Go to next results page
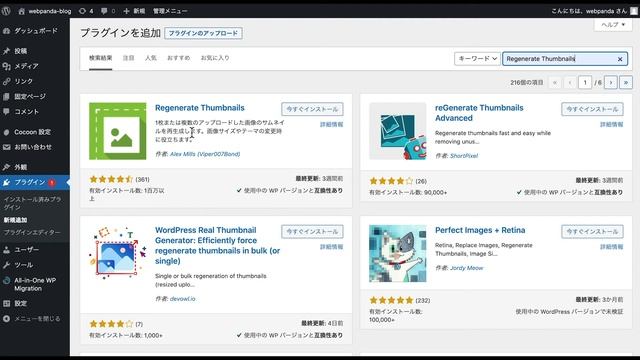Viewport: 640px width, 360px height. [611, 82]
